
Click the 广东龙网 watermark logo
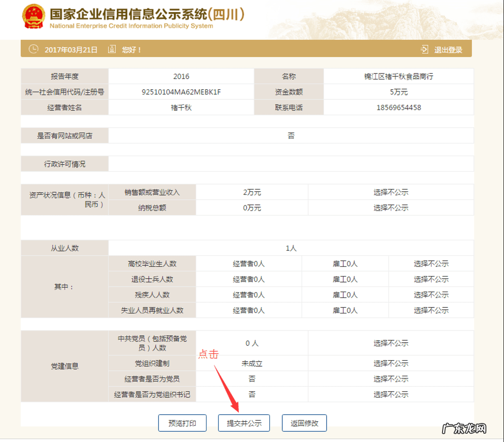(x=464, y=429)
